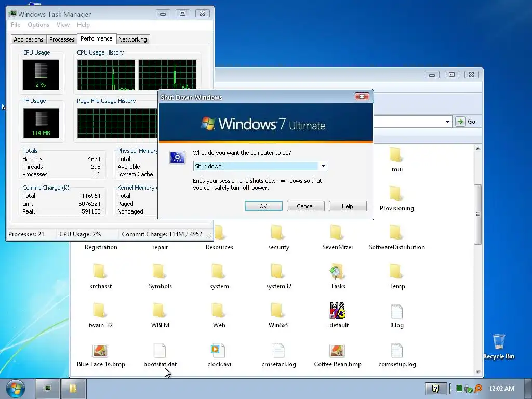Click the Handles value '4634'

click(94, 159)
